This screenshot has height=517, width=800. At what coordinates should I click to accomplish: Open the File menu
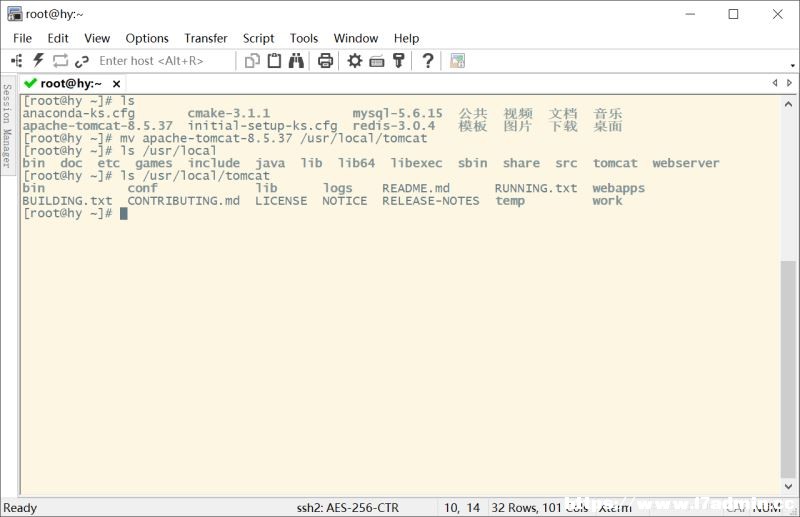point(22,38)
